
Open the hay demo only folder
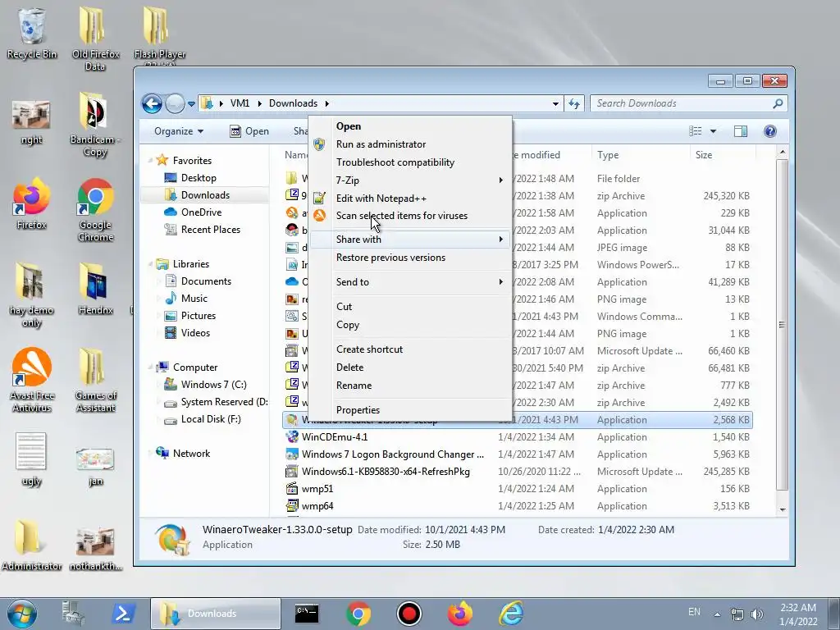pos(32,294)
